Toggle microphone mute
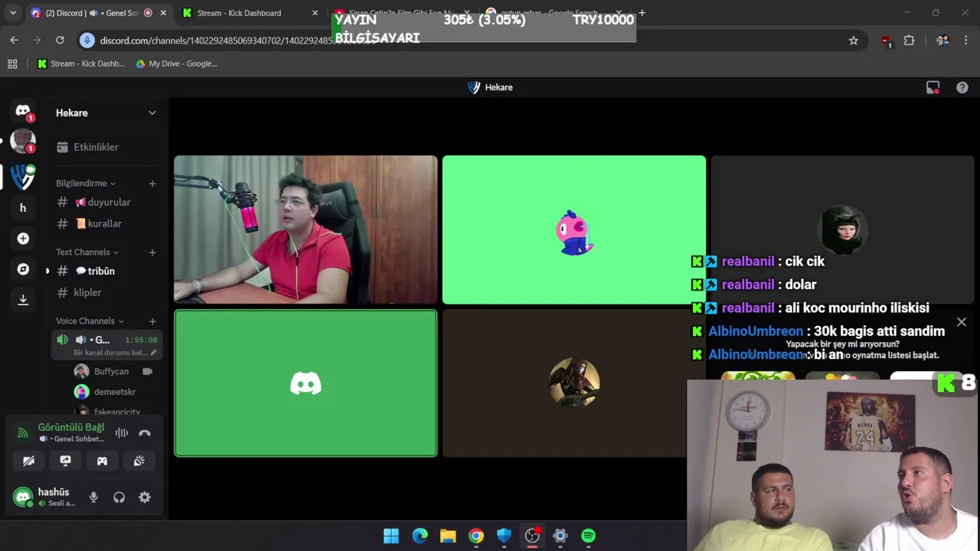980x551 pixels. [93, 497]
